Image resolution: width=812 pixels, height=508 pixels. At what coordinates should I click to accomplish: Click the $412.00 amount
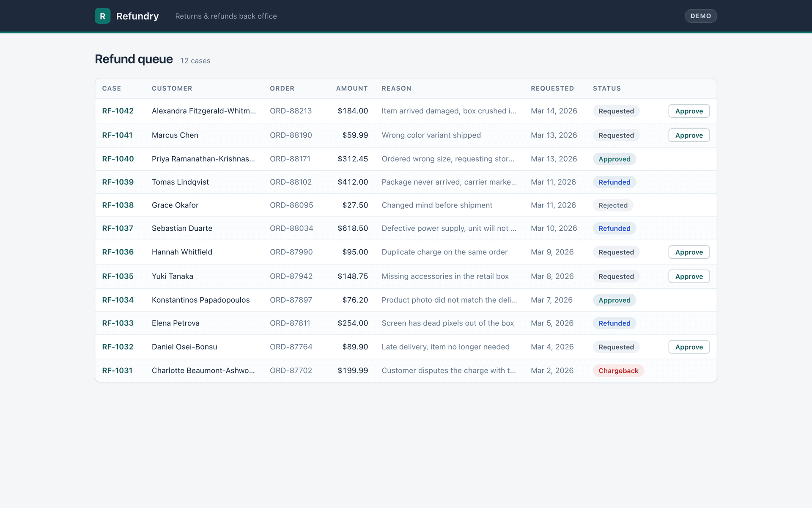tap(353, 182)
